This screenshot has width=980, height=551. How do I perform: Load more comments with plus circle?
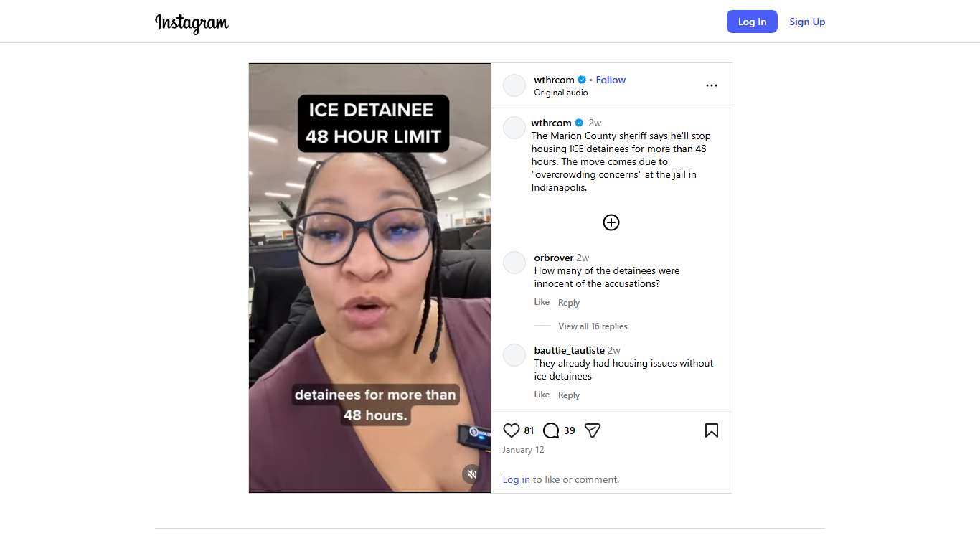(x=611, y=222)
